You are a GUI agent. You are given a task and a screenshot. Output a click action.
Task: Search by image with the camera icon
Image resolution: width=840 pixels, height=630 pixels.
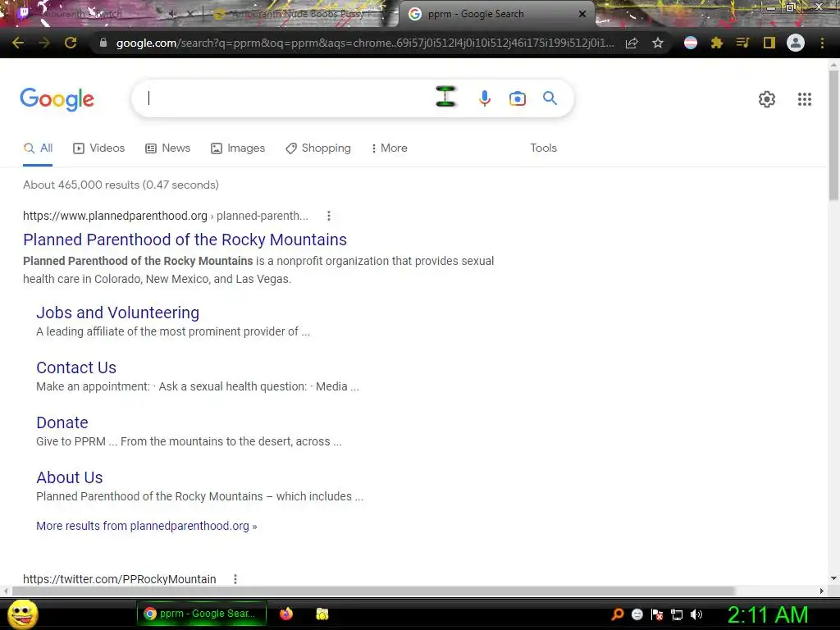tap(518, 98)
